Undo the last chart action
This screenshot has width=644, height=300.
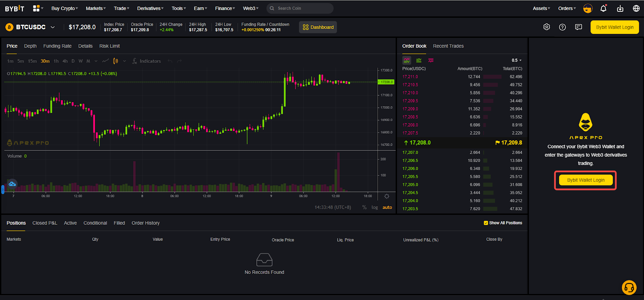point(170,61)
